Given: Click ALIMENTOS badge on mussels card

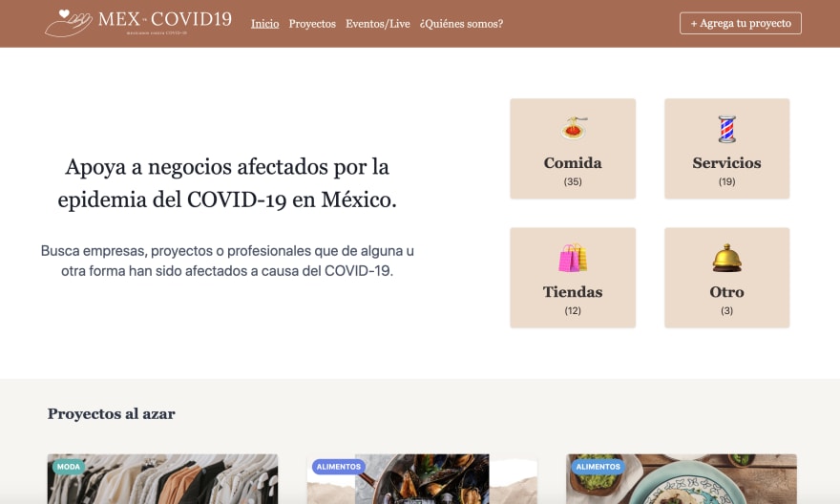Looking at the screenshot, I should (x=339, y=467).
